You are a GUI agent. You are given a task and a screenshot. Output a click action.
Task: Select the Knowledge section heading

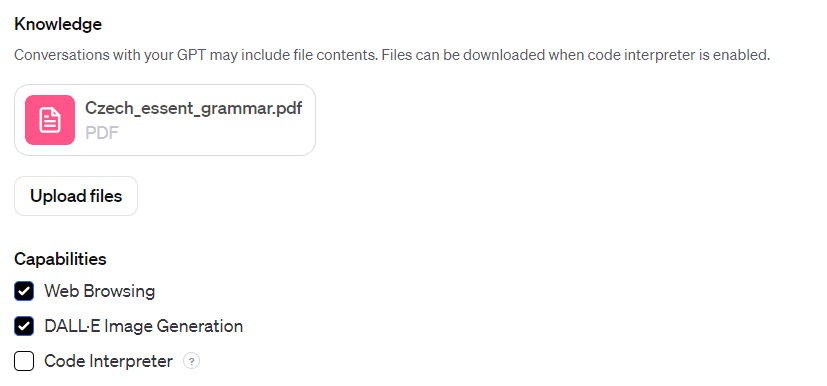(58, 24)
